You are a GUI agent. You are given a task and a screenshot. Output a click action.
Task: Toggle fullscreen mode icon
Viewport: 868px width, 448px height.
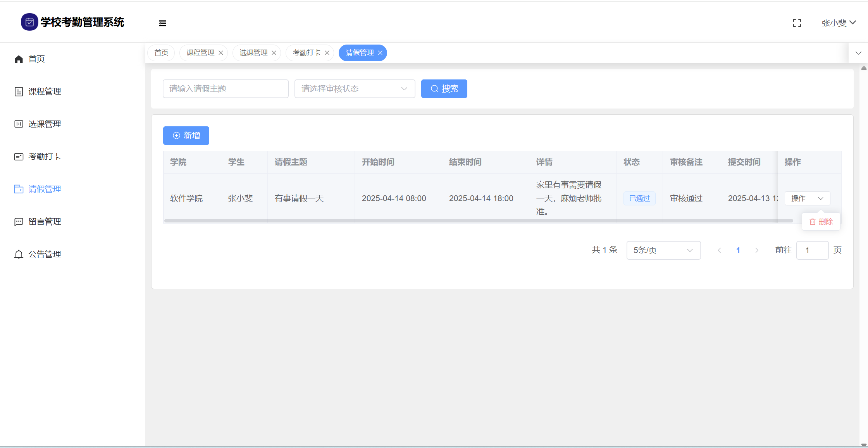(797, 23)
